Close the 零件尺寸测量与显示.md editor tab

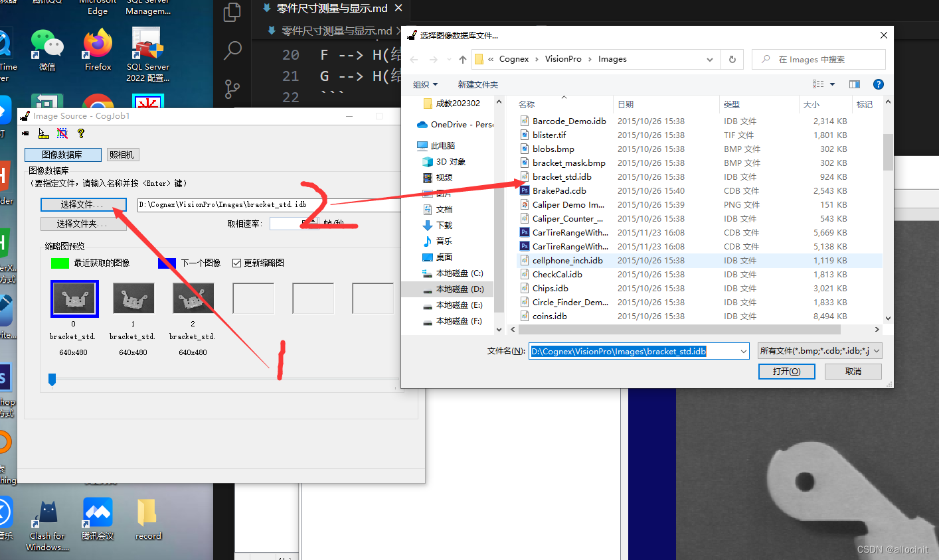click(398, 8)
